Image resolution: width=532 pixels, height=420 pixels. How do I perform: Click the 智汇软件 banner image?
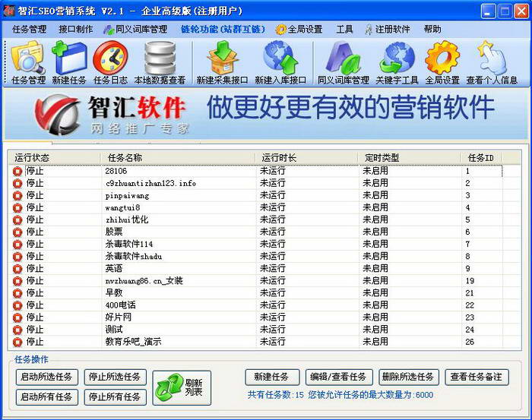pyautogui.click(x=265, y=114)
